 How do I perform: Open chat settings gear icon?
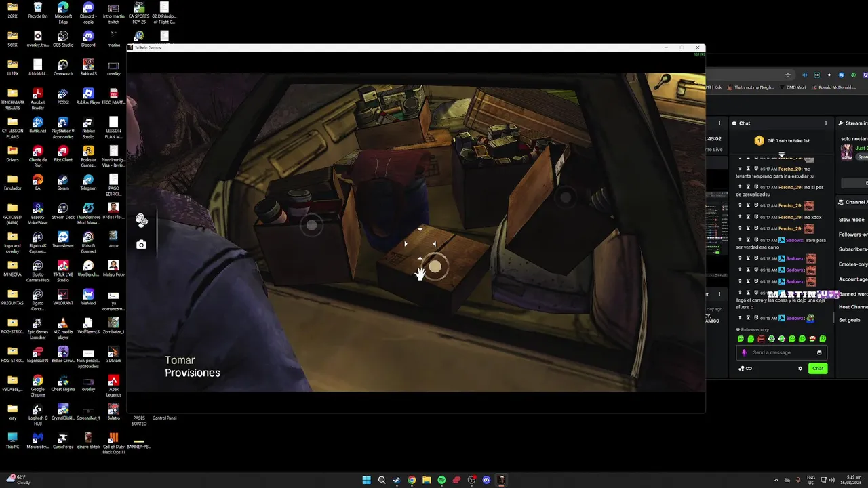click(800, 369)
